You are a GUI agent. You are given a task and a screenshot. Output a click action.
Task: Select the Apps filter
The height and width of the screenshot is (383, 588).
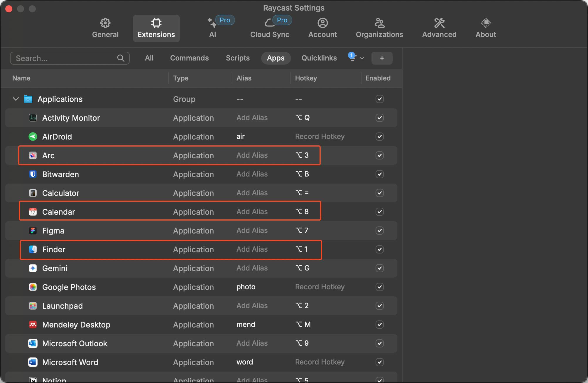click(x=276, y=58)
